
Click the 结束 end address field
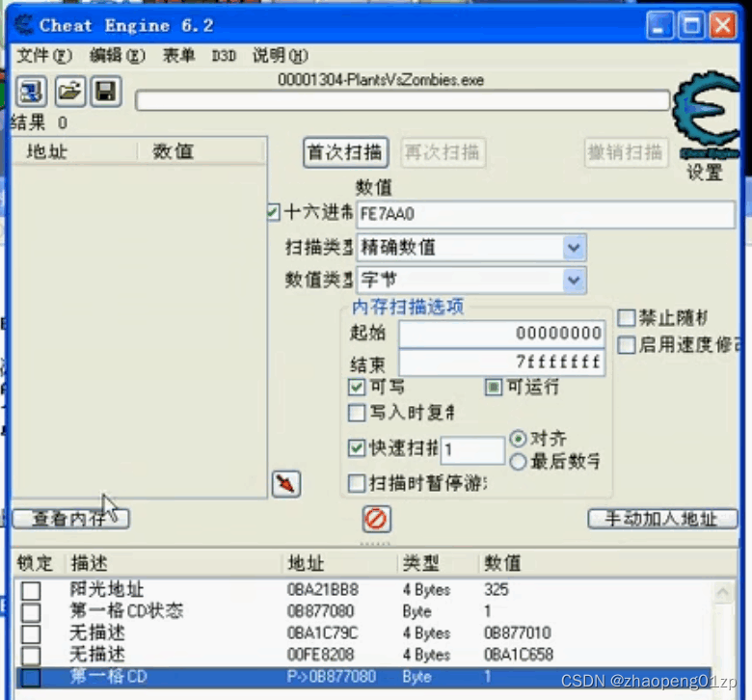pos(501,363)
